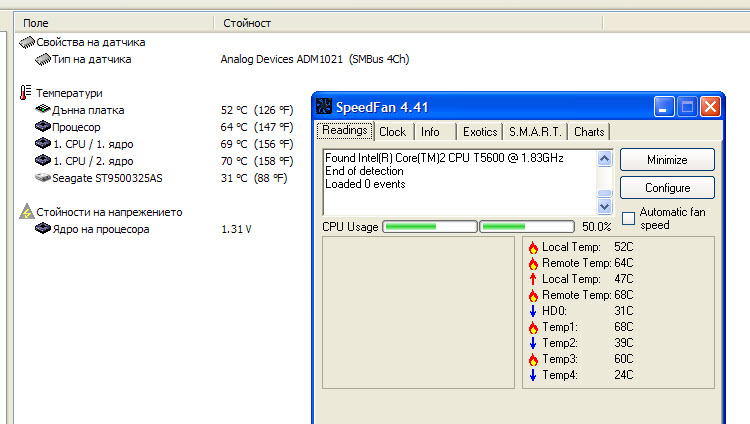Switch to the Clock tab
The image size is (750, 424).
tap(393, 132)
